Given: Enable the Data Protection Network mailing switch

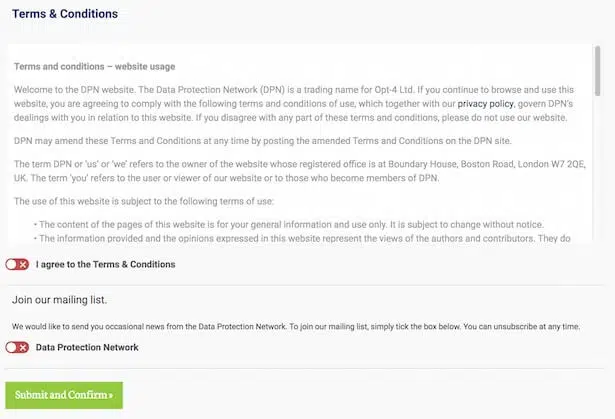Looking at the screenshot, I should pos(16,348).
